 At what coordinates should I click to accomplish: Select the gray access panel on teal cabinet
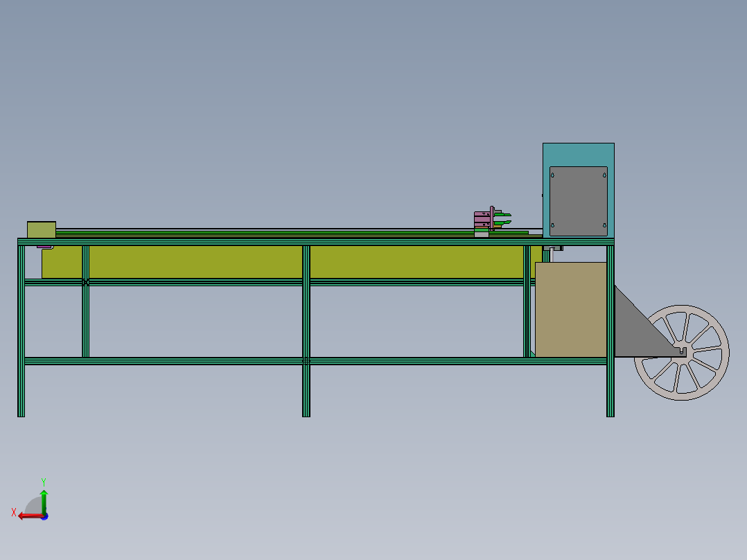[579, 201]
